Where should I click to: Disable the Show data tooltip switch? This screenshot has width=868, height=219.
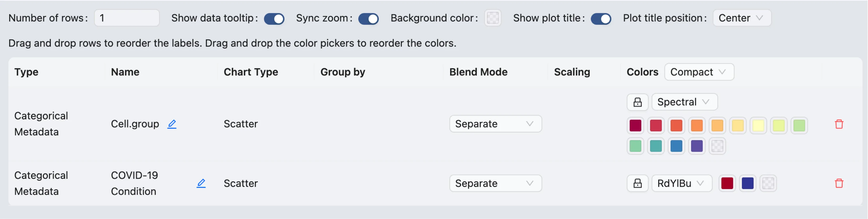pyautogui.click(x=274, y=18)
